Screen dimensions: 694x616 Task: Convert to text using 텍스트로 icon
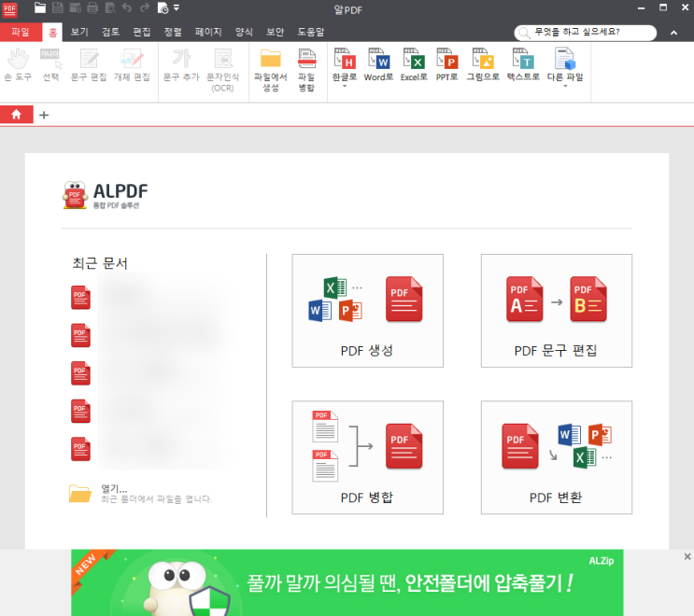(x=523, y=60)
